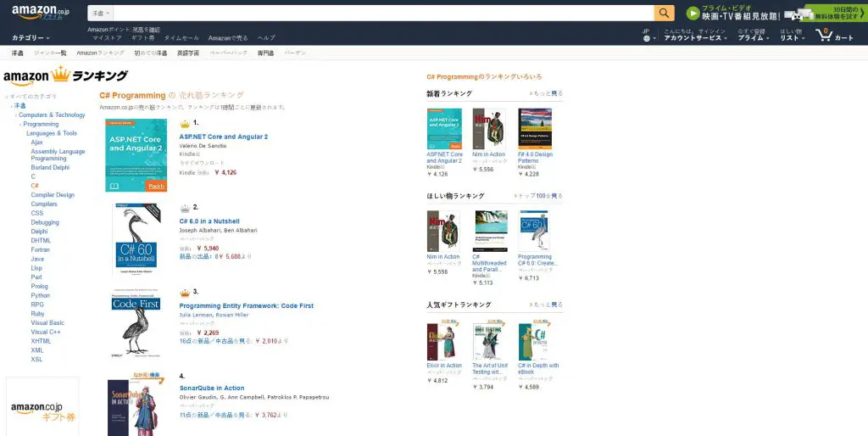868x436 pixels.
Task: Click the SonarQube in Action cover image
Action: 136,404
